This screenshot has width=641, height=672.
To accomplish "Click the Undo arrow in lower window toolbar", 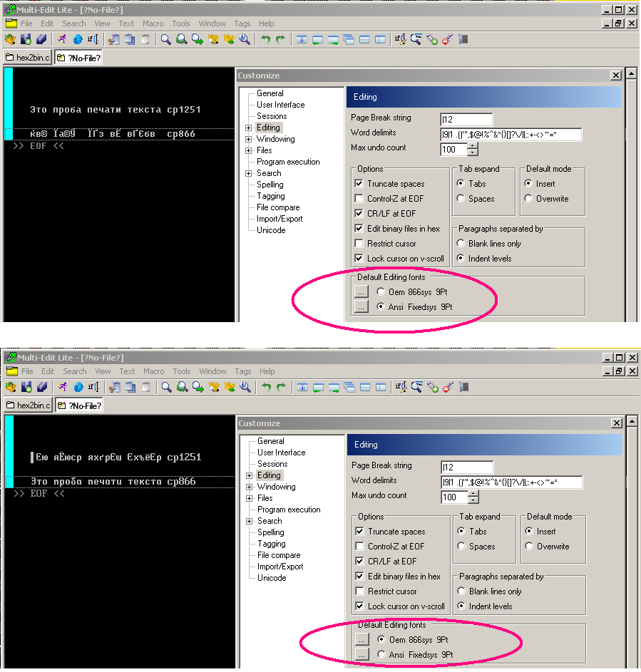I will pos(267,388).
